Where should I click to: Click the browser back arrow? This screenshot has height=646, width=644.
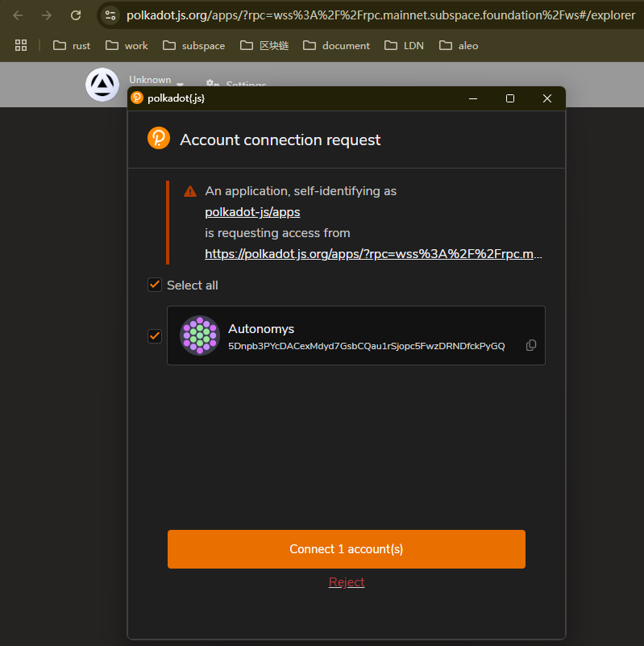point(18,15)
